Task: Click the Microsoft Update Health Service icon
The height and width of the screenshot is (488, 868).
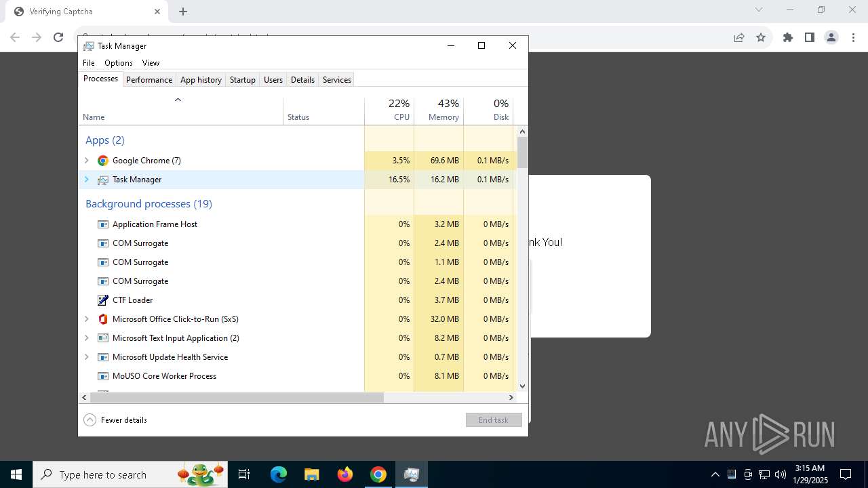Action: click(x=103, y=357)
